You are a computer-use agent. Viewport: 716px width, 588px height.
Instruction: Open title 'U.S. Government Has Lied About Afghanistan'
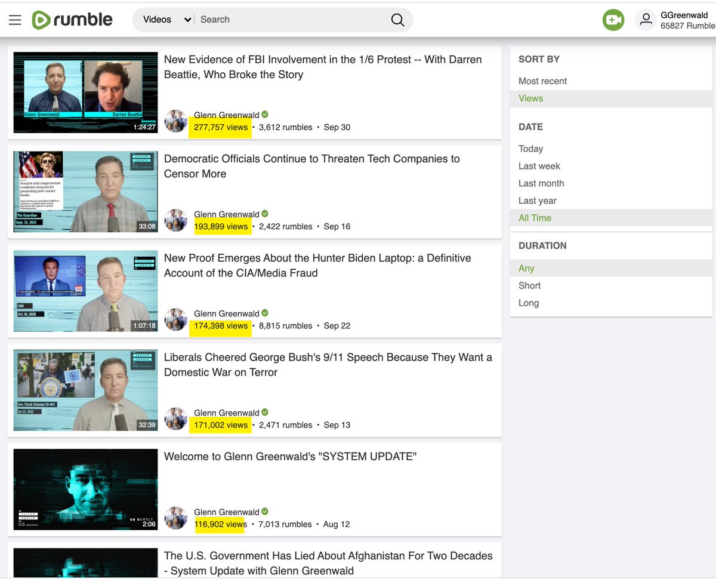click(328, 563)
